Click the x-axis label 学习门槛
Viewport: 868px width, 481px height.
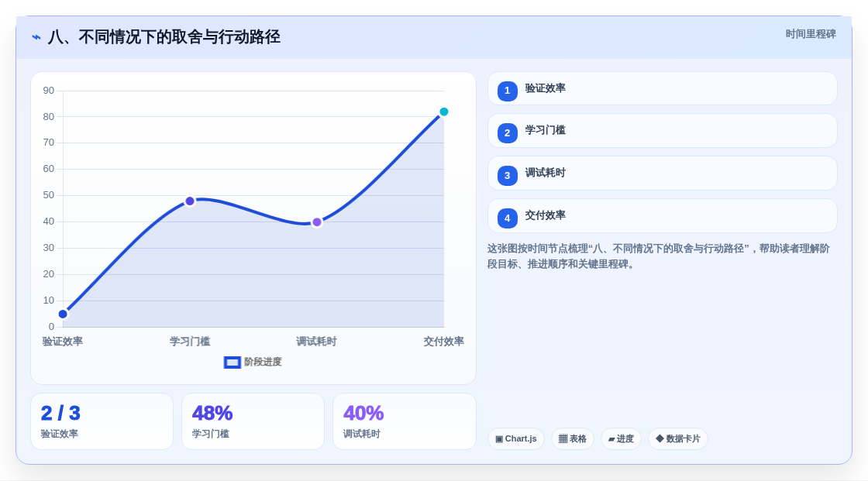pos(190,342)
